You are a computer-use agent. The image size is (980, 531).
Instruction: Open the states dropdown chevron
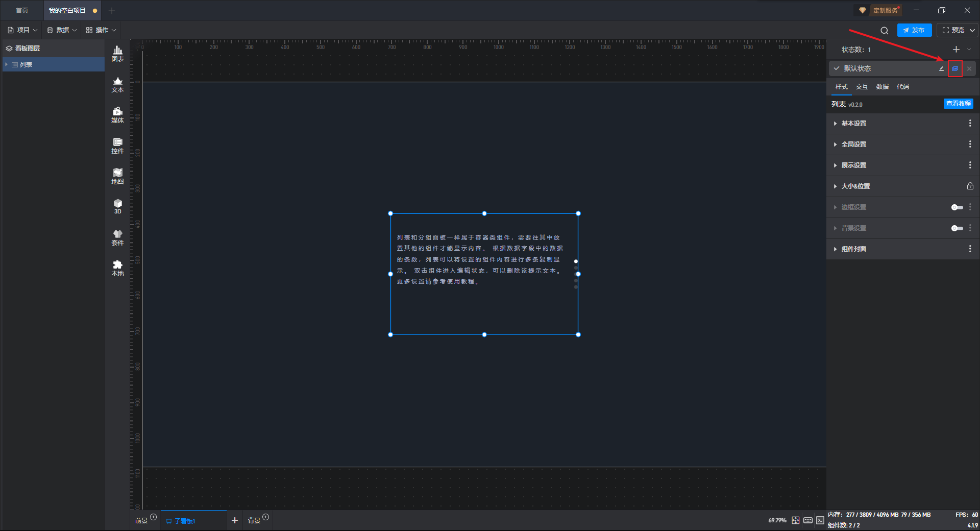click(969, 50)
